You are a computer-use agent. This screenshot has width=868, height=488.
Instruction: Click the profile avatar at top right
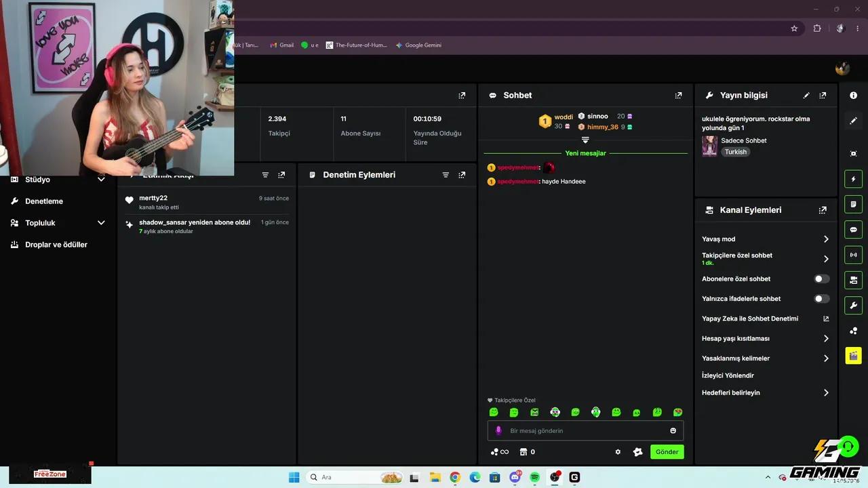(842, 68)
